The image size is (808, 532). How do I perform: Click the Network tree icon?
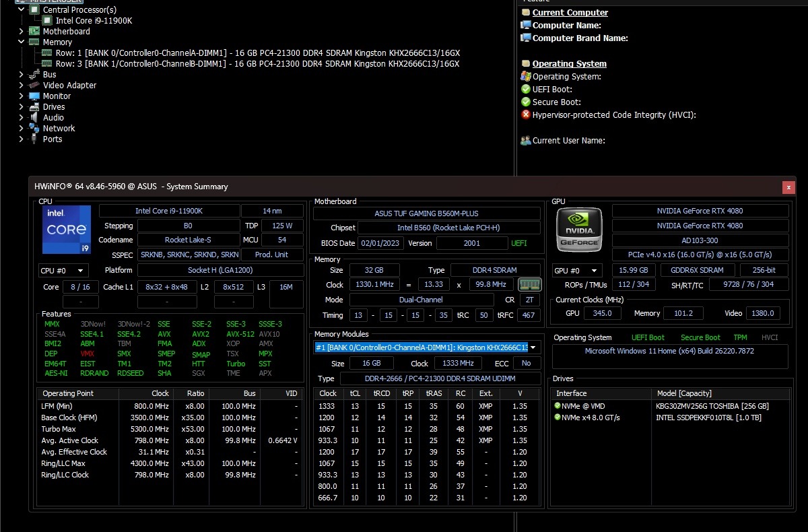34,128
